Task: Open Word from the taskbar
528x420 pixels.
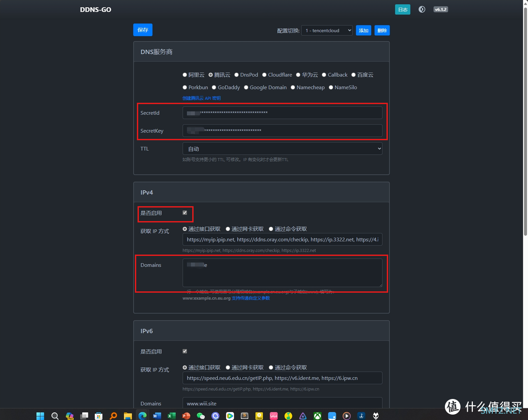Action: [157, 416]
